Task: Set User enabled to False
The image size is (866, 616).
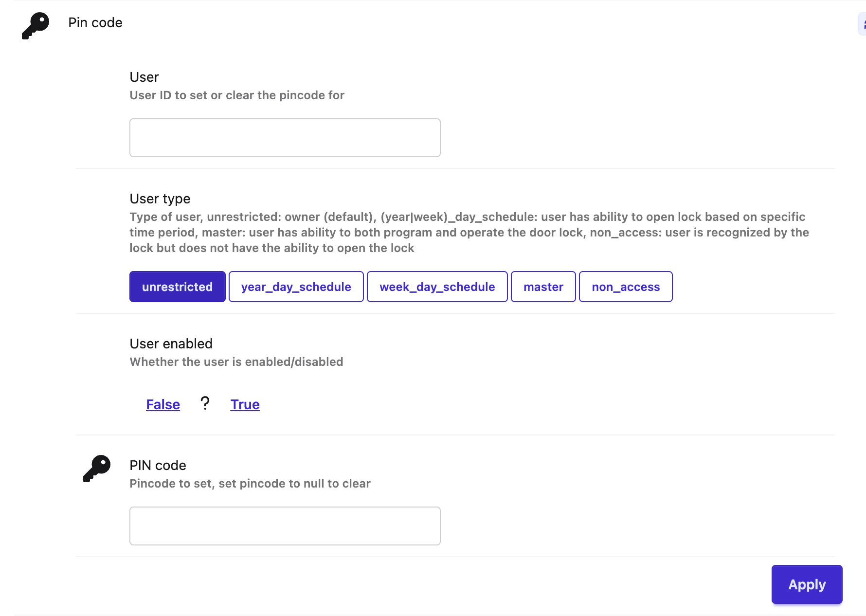Action: [163, 404]
